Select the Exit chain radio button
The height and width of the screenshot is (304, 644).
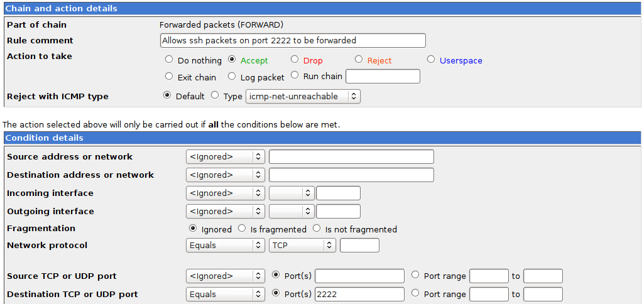pos(169,76)
